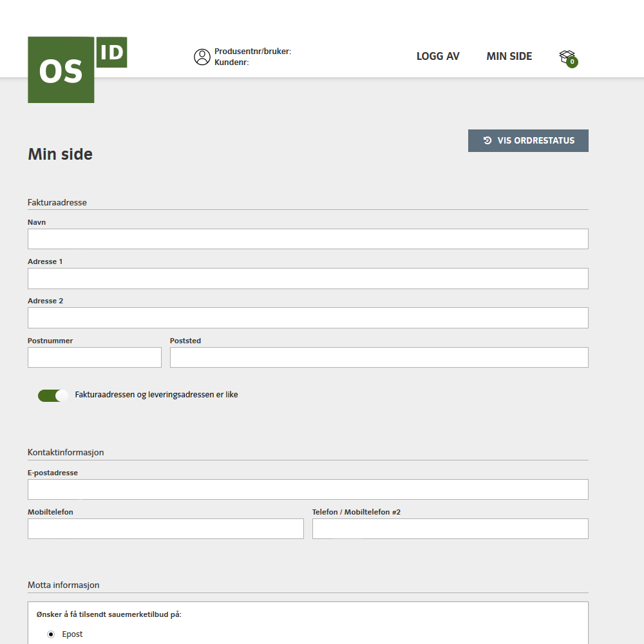Select the Telefon / Mobiltelefon #2 field
The image size is (644, 644).
tap(450, 529)
